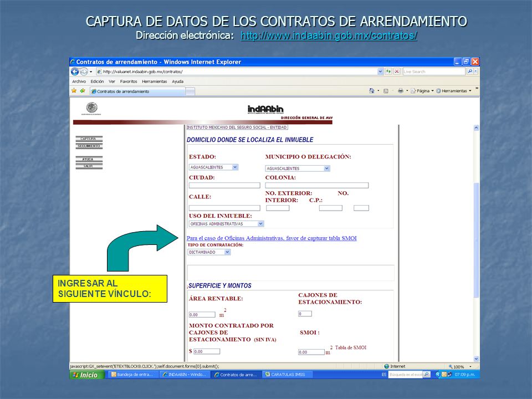Open the USO DEL INMUEBLE dropdown

click(x=226, y=224)
